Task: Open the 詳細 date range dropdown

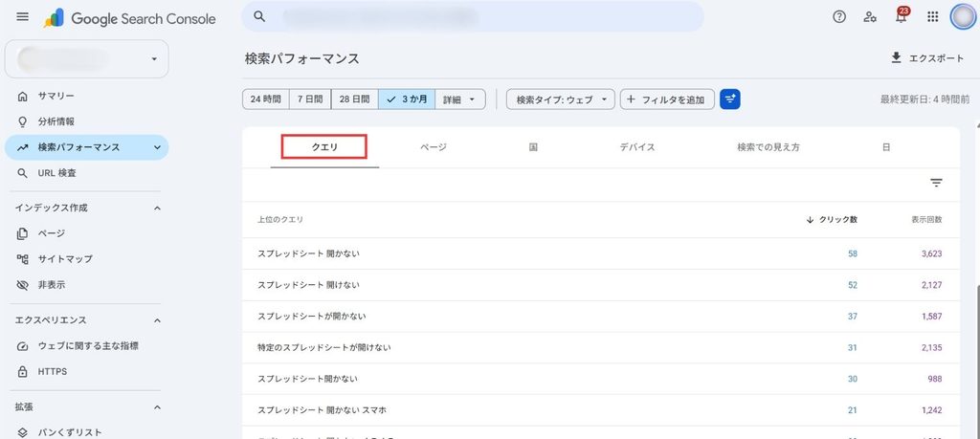Action: point(460,99)
